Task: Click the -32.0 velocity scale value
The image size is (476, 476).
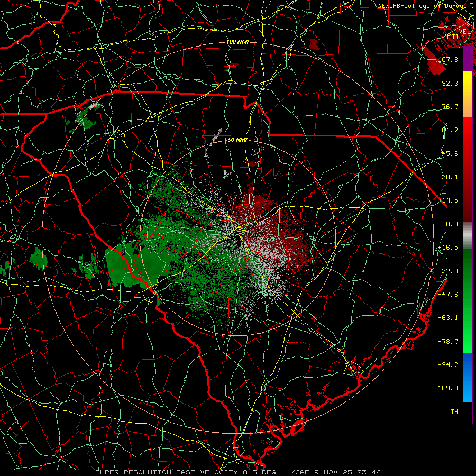Action: pos(448,271)
